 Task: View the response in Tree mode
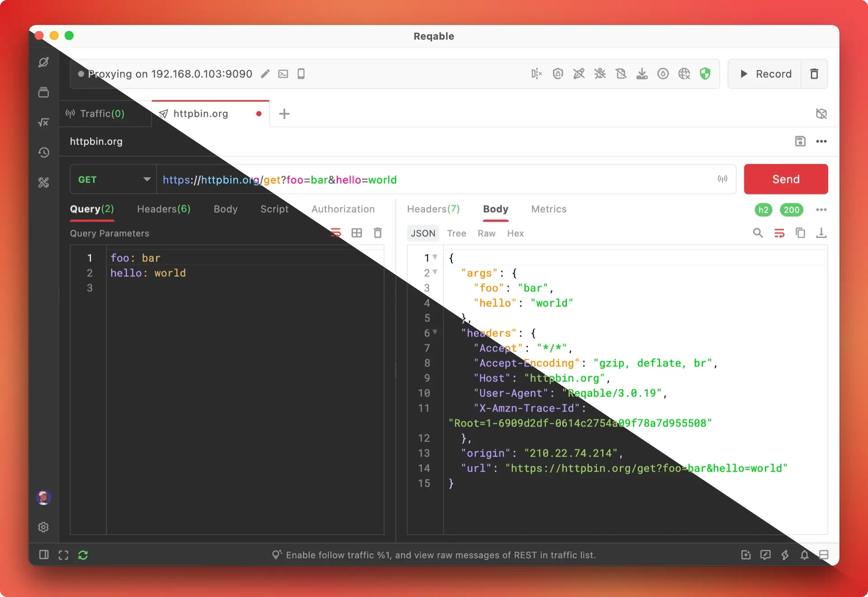[x=457, y=233]
